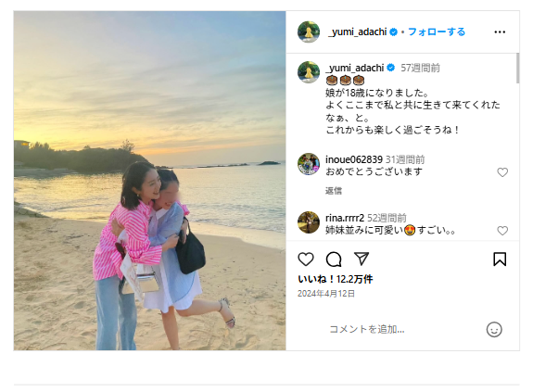This screenshot has height=392, width=533.
Task: Open inoue062839's profile picture
Action: point(309,164)
